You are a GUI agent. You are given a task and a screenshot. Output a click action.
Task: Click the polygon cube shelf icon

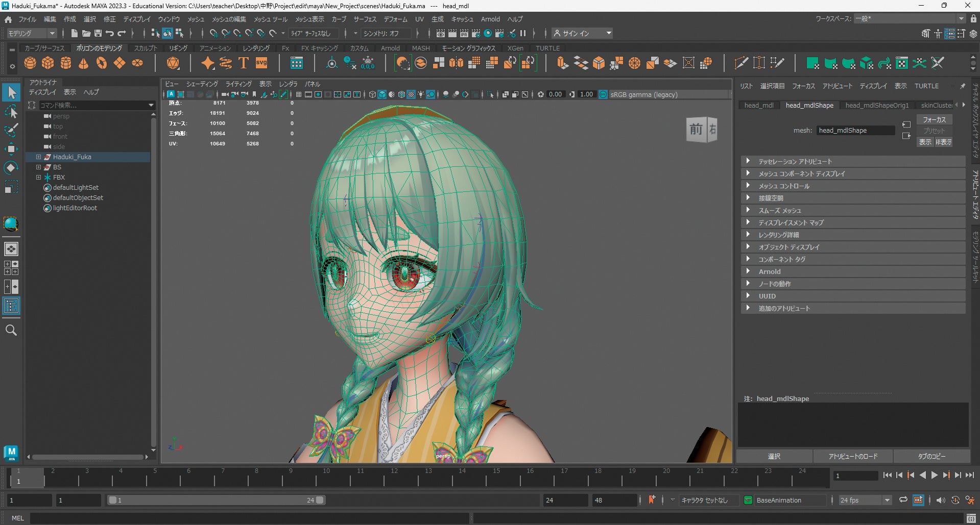(x=48, y=63)
